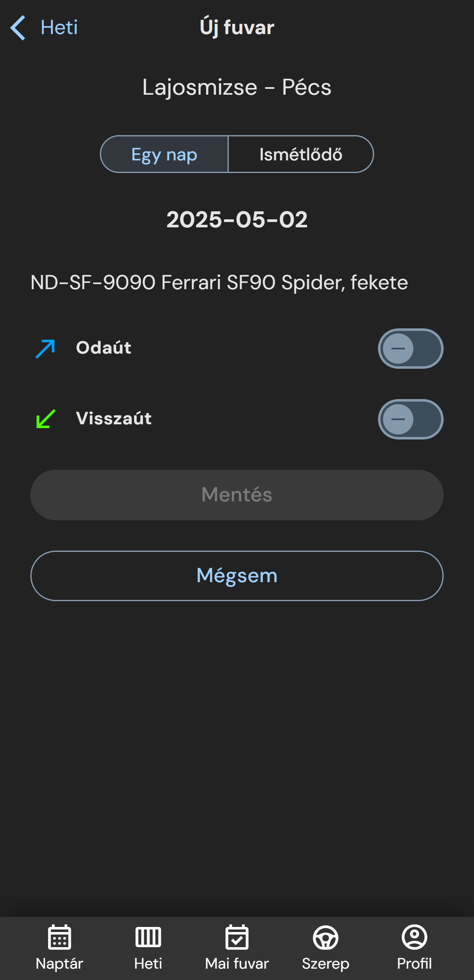Screen dimensions: 474x980
Task: Enable the Odaút toggle switch
Action: (410, 349)
